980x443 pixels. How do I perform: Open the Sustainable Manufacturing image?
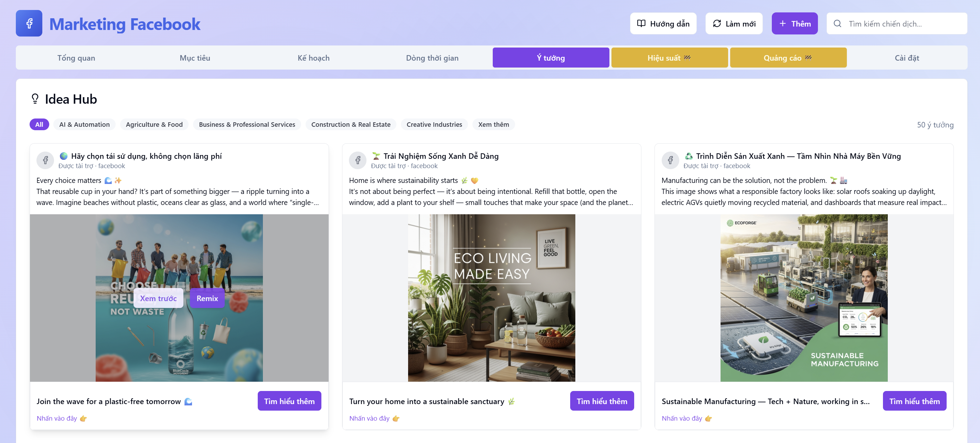pos(804,298)
